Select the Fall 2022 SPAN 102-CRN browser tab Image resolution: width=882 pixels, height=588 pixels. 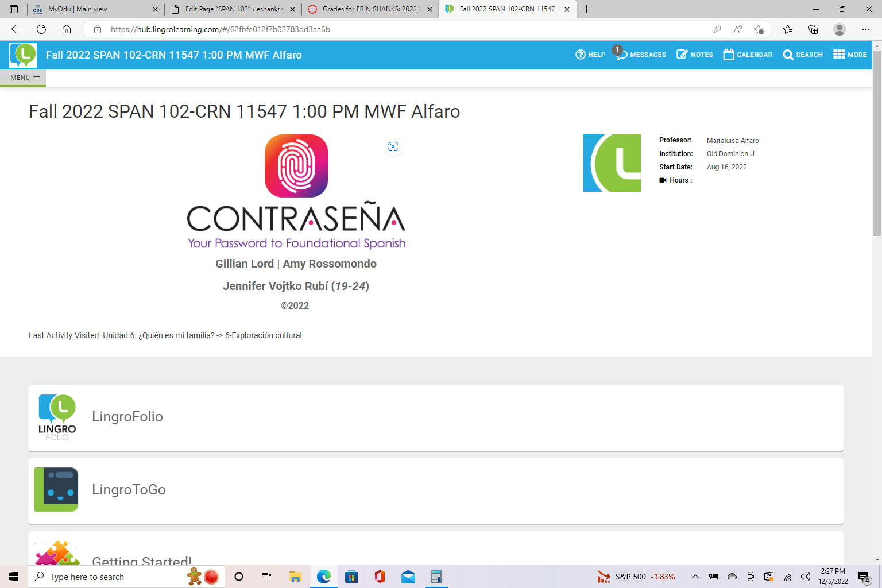tap(507, 9)
